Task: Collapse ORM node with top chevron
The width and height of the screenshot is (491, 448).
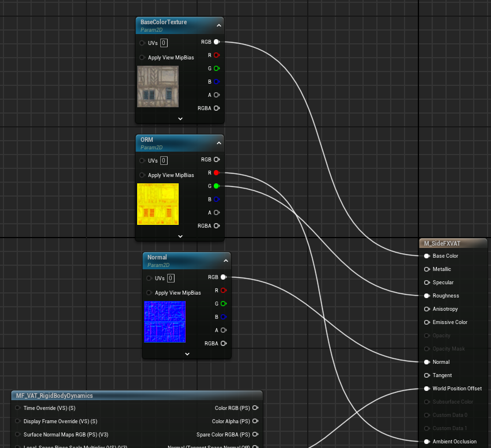Action: [x=219, y=143]
